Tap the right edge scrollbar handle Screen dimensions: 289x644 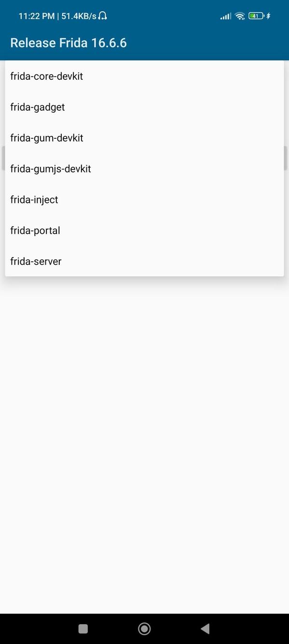click(286, 157)
